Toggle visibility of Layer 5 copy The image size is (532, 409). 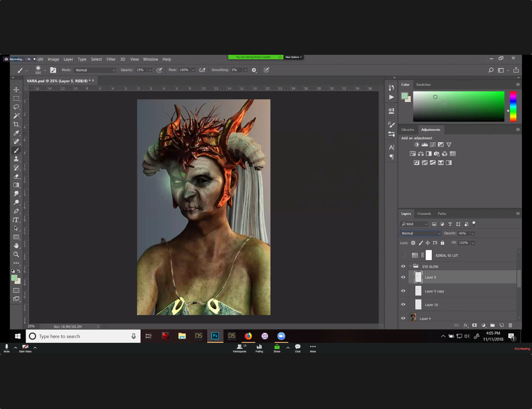(x=403, y=291)
